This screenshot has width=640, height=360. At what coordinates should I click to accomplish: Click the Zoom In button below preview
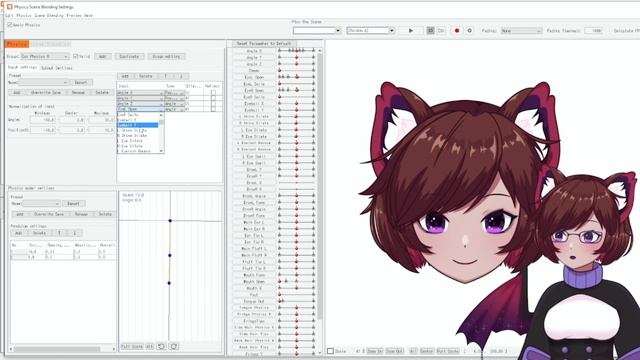click(x=374, y=351)
